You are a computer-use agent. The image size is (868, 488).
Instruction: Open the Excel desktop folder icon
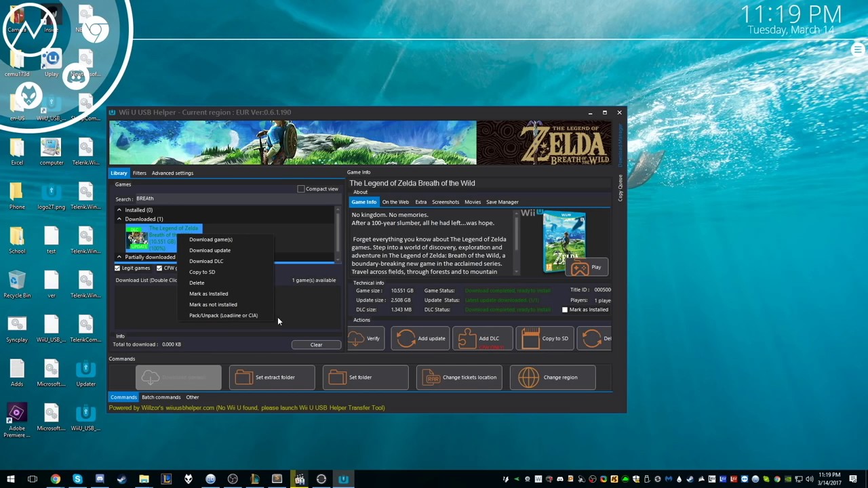pos(17,152)
